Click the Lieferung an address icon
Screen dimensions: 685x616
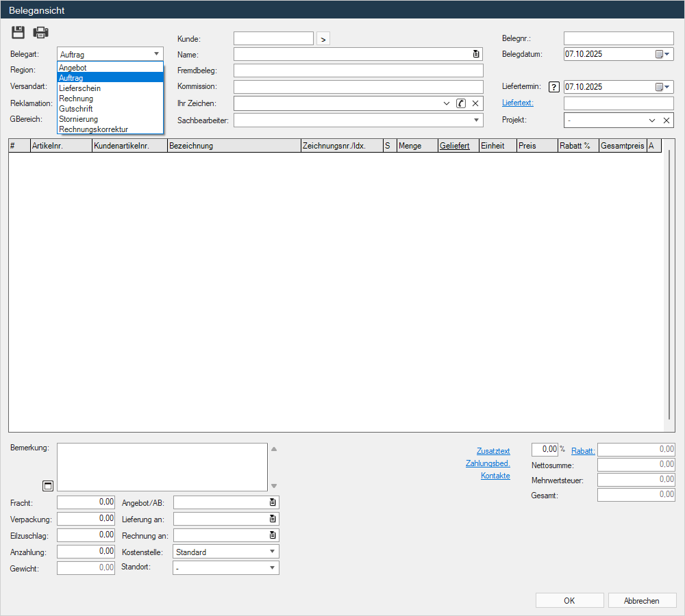point(272,519)
